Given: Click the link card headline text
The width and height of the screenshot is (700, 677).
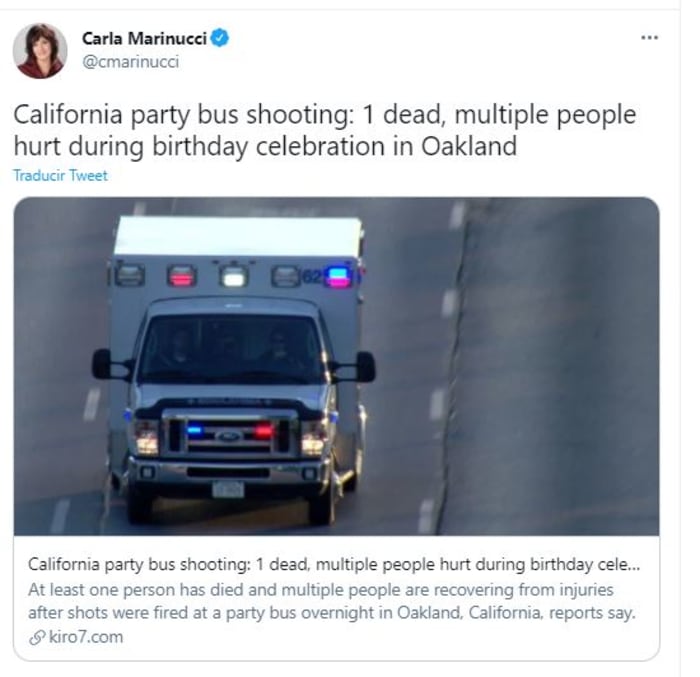Looking at the screenshot, I should point(334,563).
